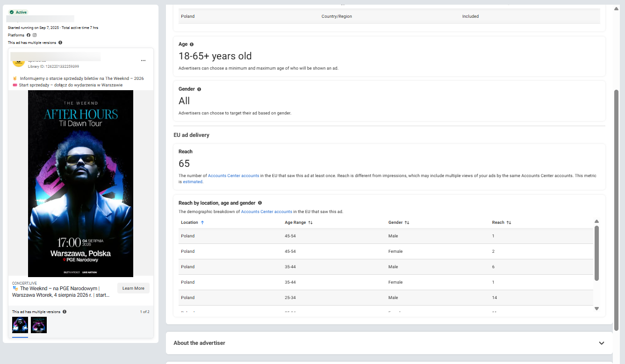Image resolution: width=625 pixels, height=364 pixels.
Task: Click the '25-34' age range cell
Action: tap(290, 298)
